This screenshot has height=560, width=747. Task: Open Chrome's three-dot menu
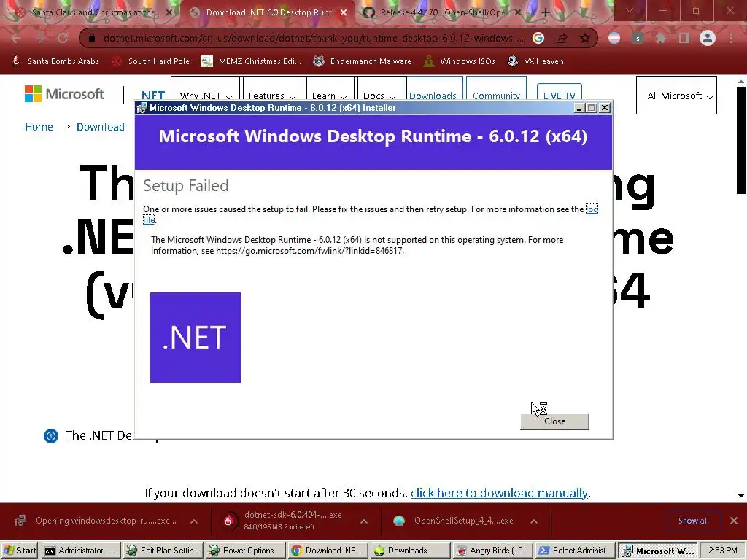pyautogui.click(x=731, y=38)
